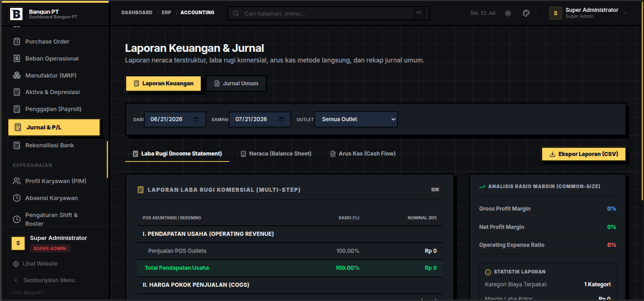The height and width of the screenshot is (301, 644).
Task: Click the v1.0 BangunPT version text
Action: point(28,292)
